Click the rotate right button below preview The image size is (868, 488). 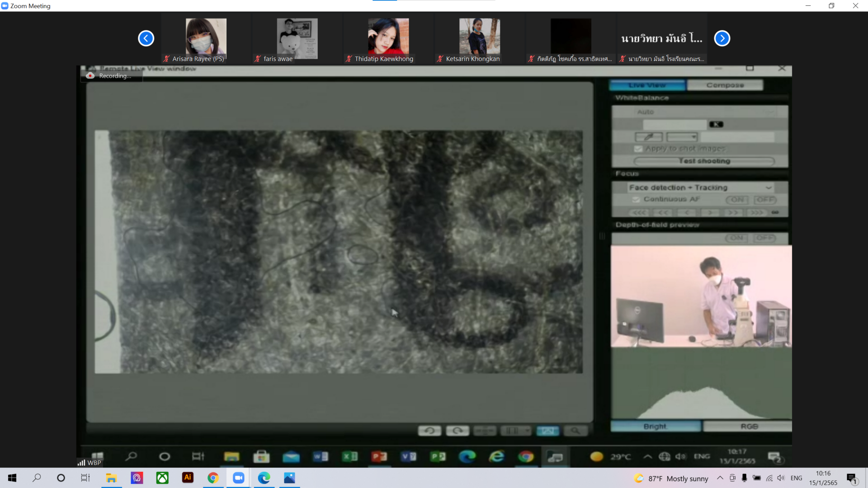(457, 431)
